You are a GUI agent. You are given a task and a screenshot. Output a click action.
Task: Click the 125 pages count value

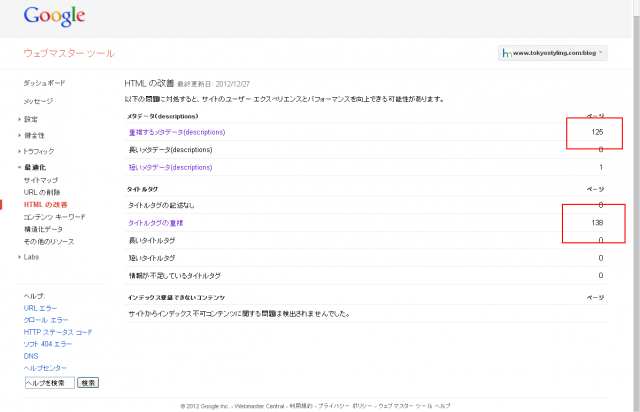[x=597, y=132]
